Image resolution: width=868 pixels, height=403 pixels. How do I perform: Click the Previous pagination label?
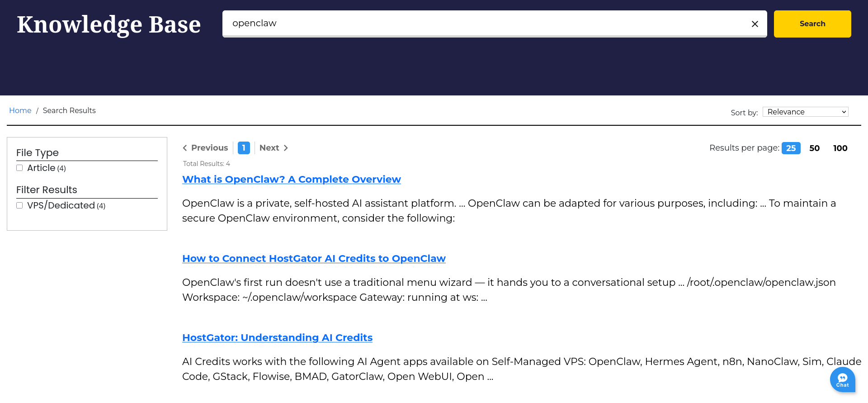click(209, 148)
